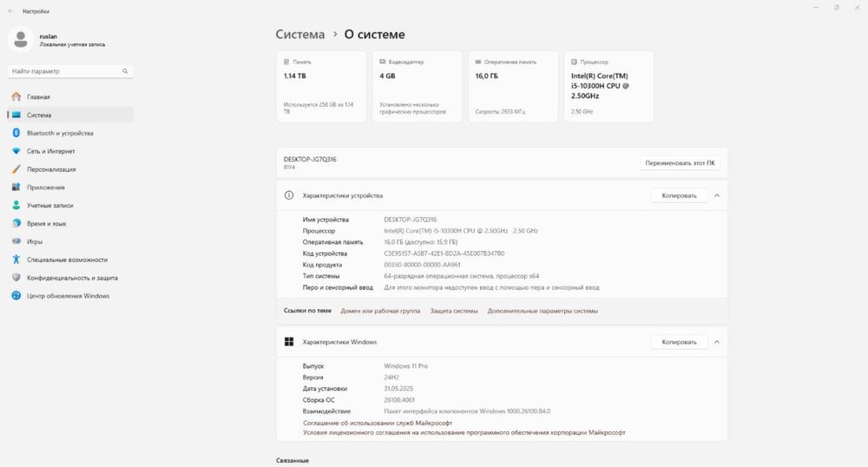Click the install date 31.05.2025
Viewport: 868px width, 467px height.
pyautogui.click(x=398, y=388)
